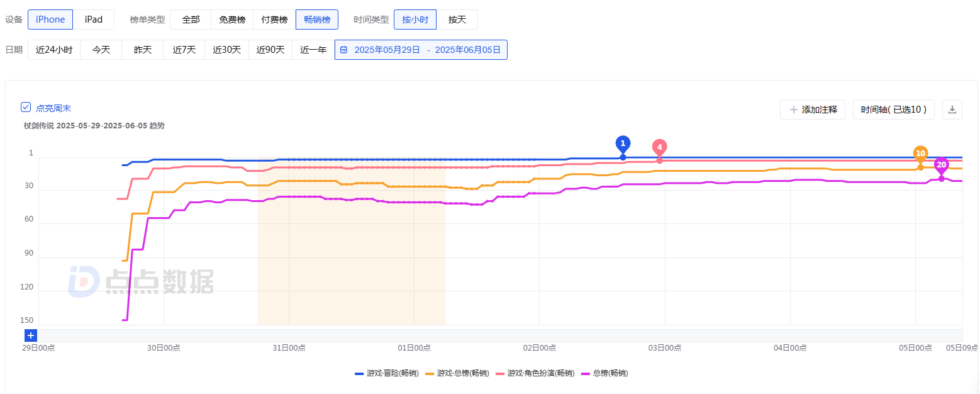Toggle the 点亮周末 checkbox
Image resolution: width=980 pixels, height=394 pixels.
(x=26, y=107)
